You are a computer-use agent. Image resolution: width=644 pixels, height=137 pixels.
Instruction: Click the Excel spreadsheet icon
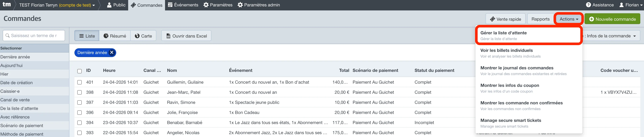coord(169,36)
